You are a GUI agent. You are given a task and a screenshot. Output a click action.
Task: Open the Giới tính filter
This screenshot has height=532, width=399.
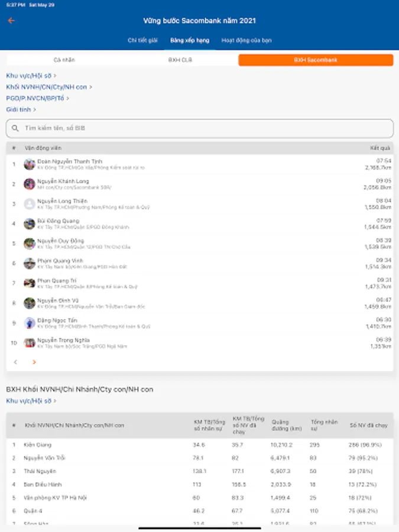[21, 109]
